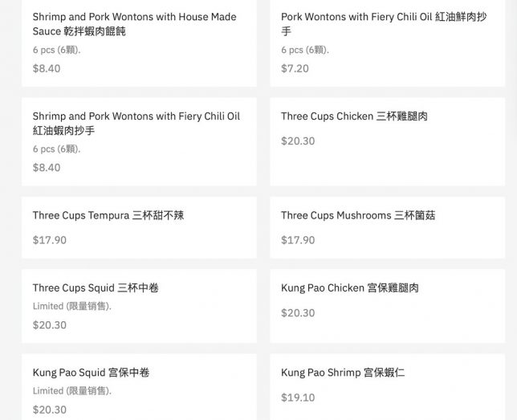Click the $8.40 price of House Made Sauce wontons
Screen dimensions: 517x420
click(47, 68)
